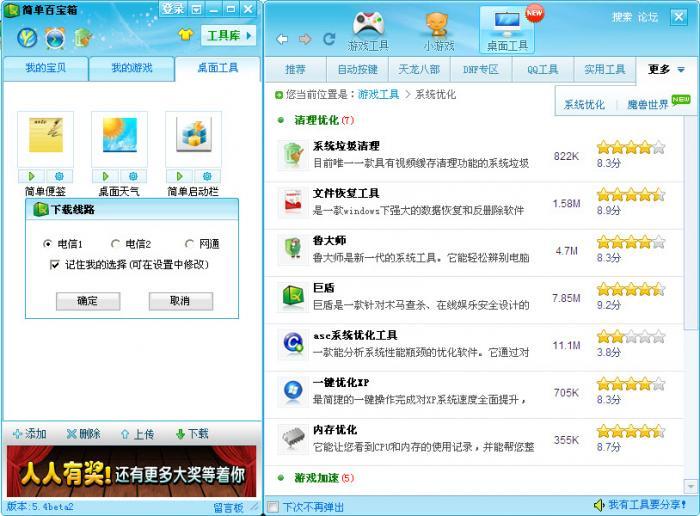Open the yellow shirt skin icon
The width and height of the screenshot is (700, 516).
[x=186, y=34]
